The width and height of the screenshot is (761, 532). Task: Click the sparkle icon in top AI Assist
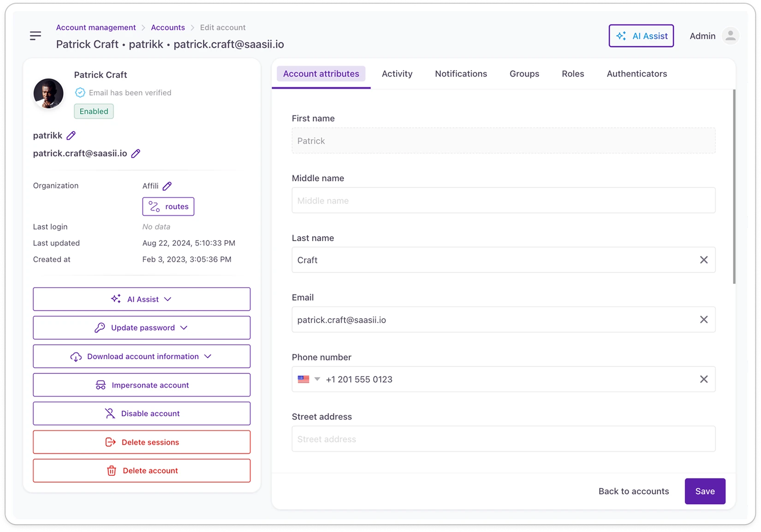621,36
